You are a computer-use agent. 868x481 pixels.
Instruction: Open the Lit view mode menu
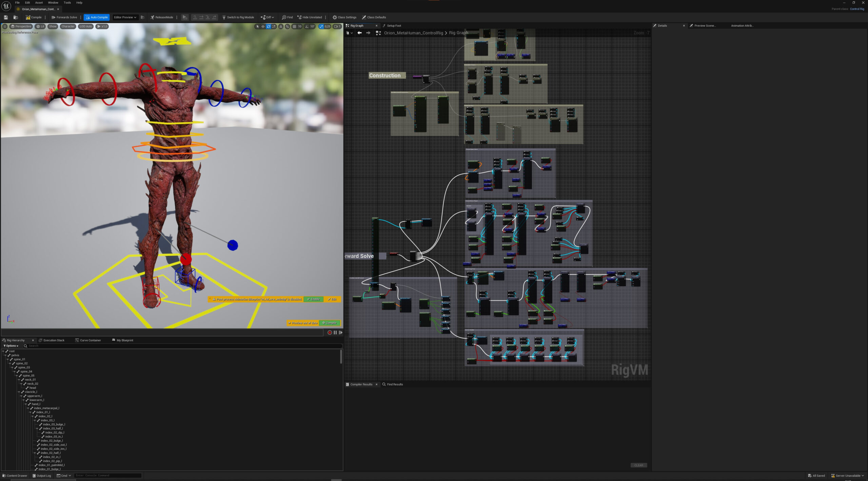(x=40, y=26)
